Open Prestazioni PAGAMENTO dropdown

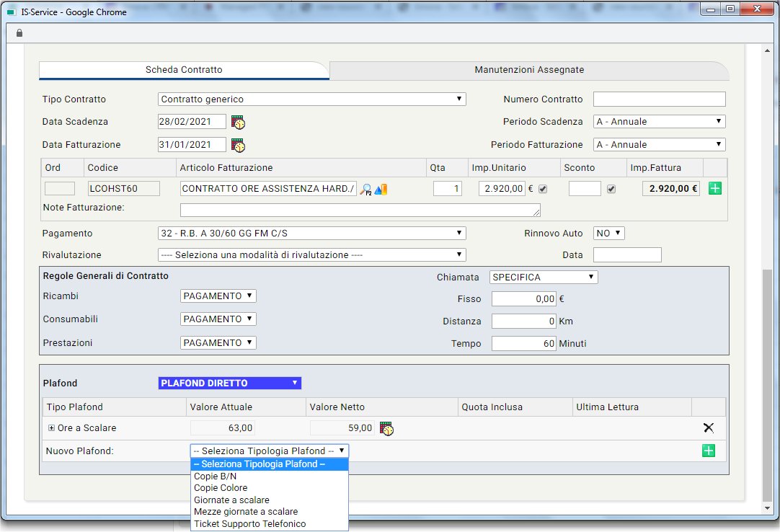(218, 343)
